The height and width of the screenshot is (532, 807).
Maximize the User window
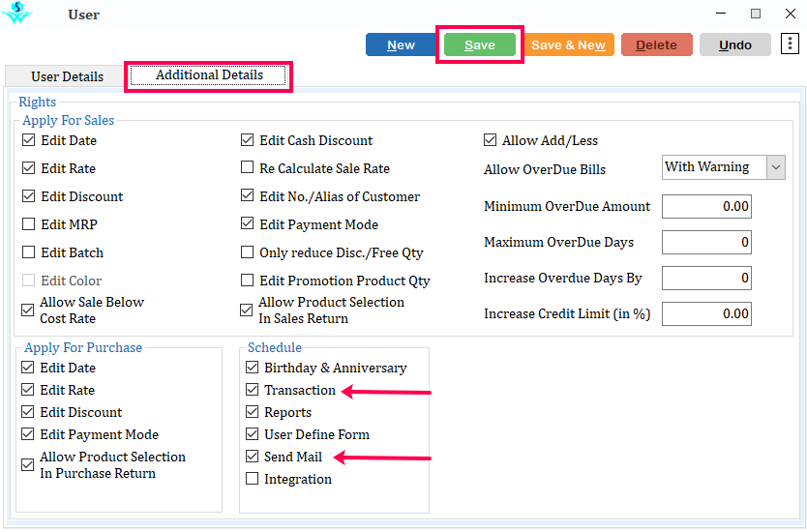point(755,14)
